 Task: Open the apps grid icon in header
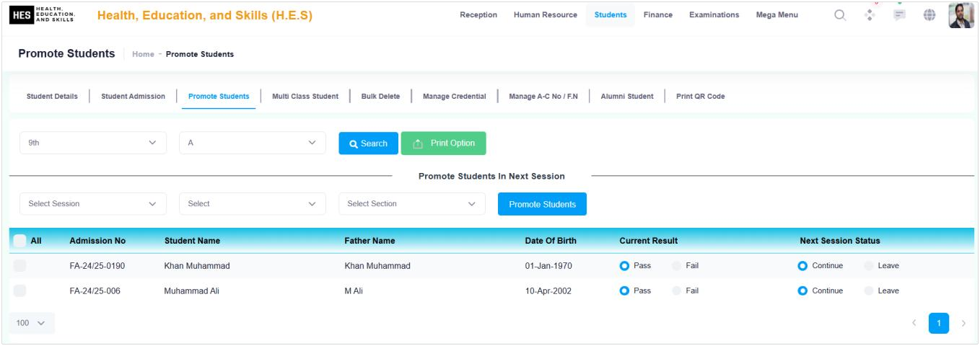[x=870, y=15]
